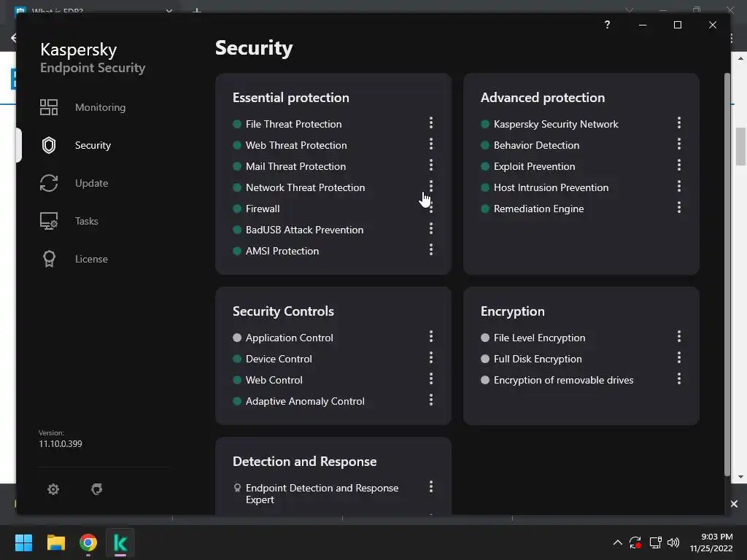
Task: Click the Security shield icon
Action: click(49, 145)
